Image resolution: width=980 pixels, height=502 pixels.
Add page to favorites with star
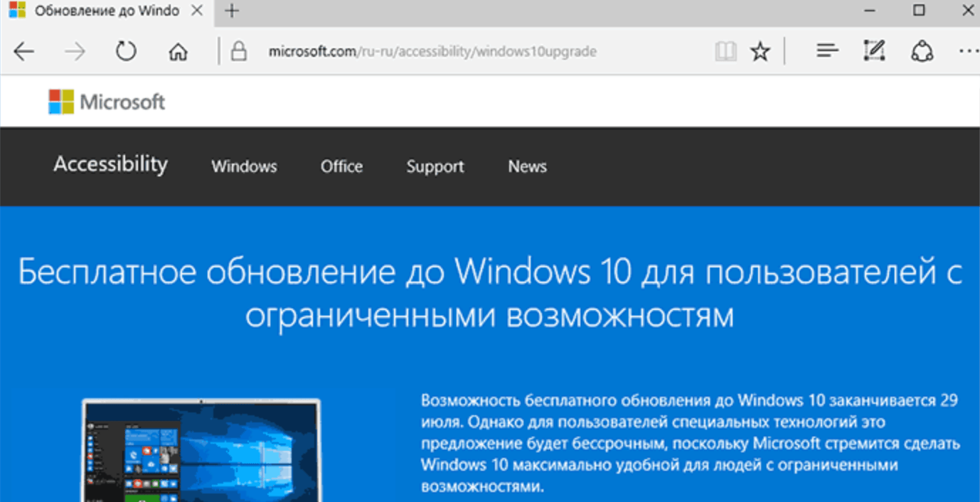pyautogui.click(x=760, y=51)
